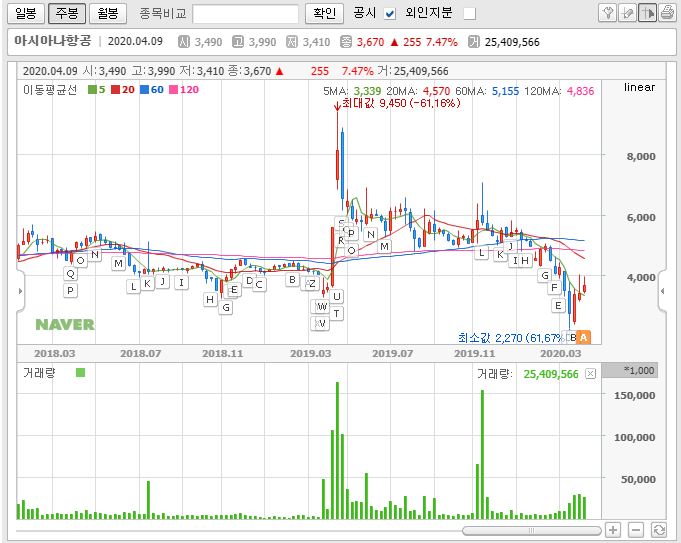Grab the horizontal time range scrollbar thumb
The height and width of the screenshot is (543, 681).
[x=532, y=530]
